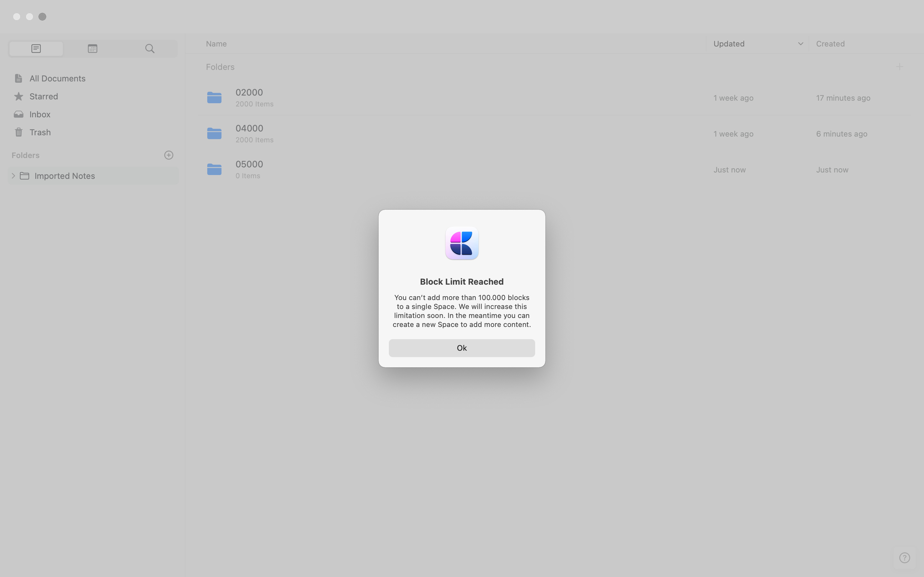924x577 pixels.
Task: Click the 02000 folder icon
Action: pyautogui.click(x=214, y=98)
